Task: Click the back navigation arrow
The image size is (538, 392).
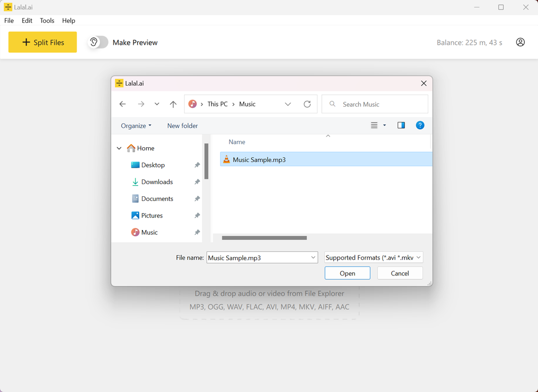Action: 122,104
